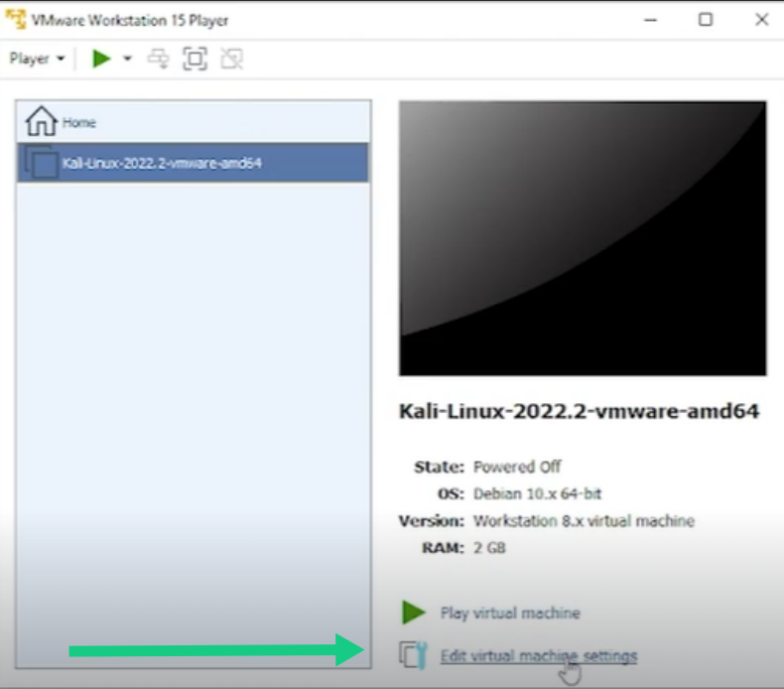Click the Home house icon
The height and width of the screenshot is (689, 784).
click(42, 121)
